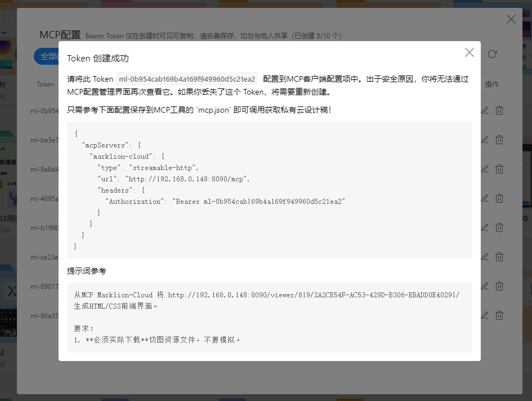The image size is (532, 401).
Task: Edit the ml-be5e7 token row
Action: pos(485,140)
